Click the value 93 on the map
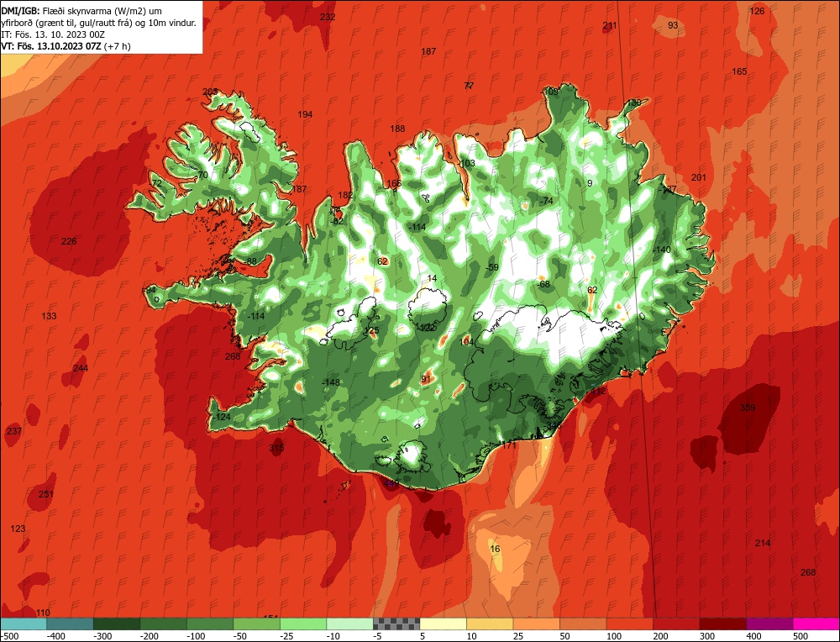Viewport: 840px width, 642px height. click(x=673, y=25)
